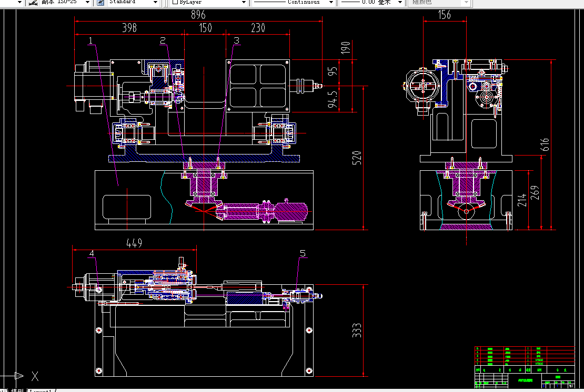Select the 520 height dimension text

357,158
